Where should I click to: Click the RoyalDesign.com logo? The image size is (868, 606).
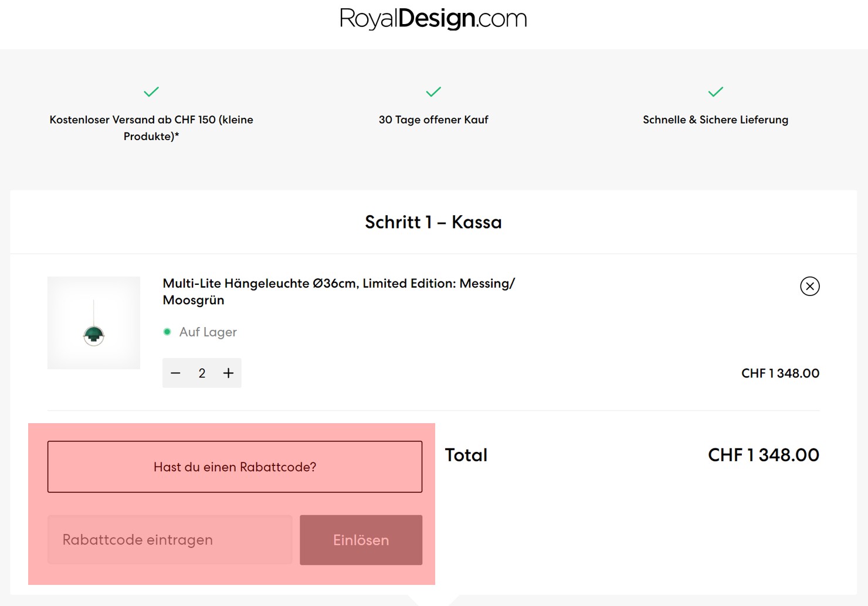click(433, 19)
